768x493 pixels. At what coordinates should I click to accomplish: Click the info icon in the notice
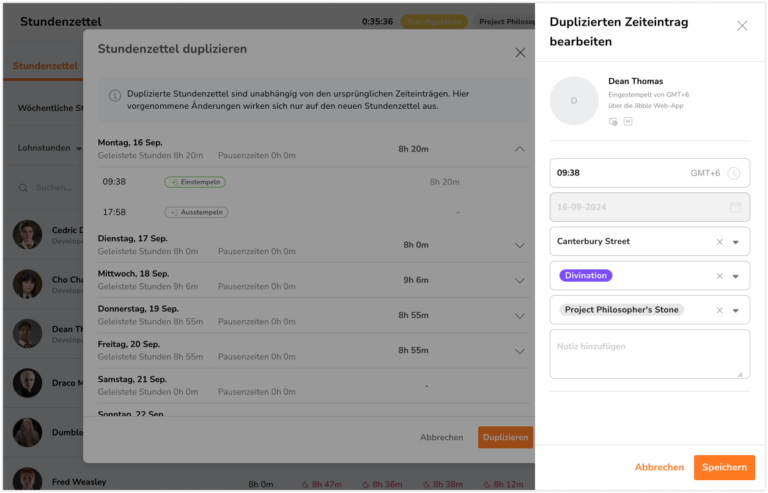(115, 95)
